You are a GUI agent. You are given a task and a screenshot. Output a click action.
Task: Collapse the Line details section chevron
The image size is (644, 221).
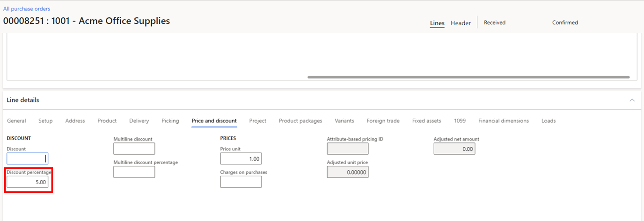(x=632, y=100)
